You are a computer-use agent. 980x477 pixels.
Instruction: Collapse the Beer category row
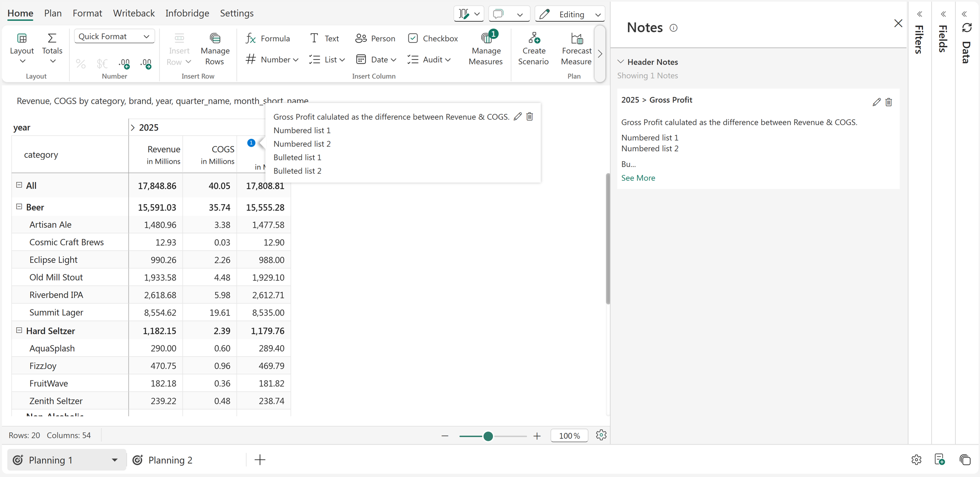coord(19,207)
